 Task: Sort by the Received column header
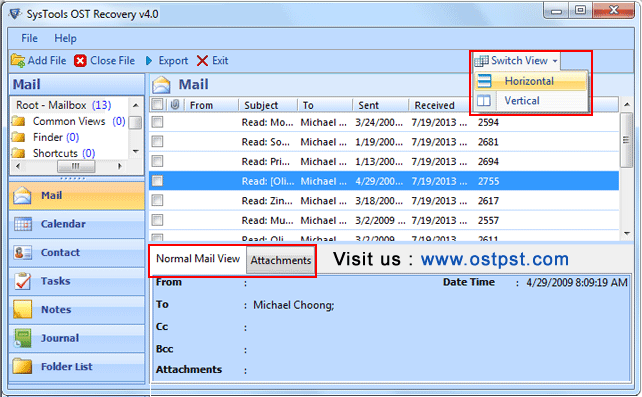(x=440, y=105)
